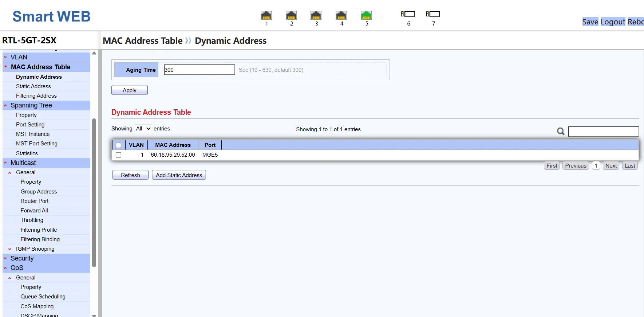
Task: Click the sidebar vertical scrollbar thumb
Action: click(94, 193)
